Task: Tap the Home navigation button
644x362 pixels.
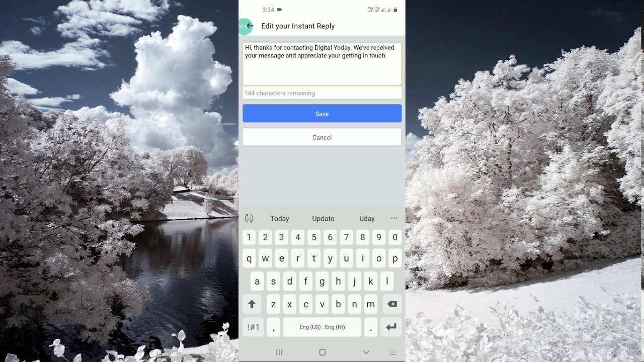Action: click(x=323, y=352)
